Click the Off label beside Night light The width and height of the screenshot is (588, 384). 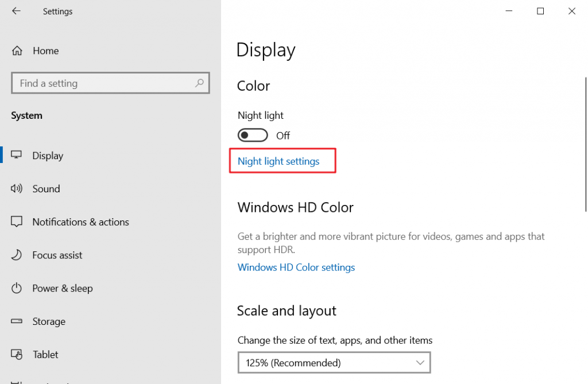click(283, 135)
